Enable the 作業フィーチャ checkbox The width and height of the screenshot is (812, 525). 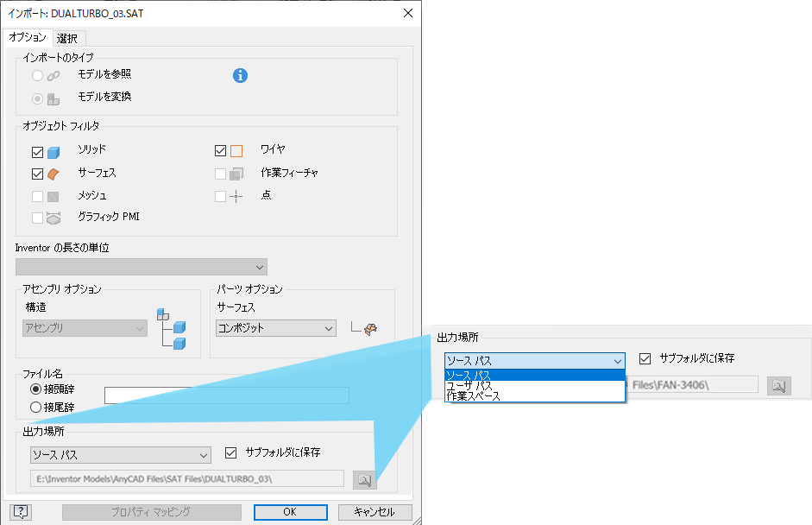[x=220, y=174]
